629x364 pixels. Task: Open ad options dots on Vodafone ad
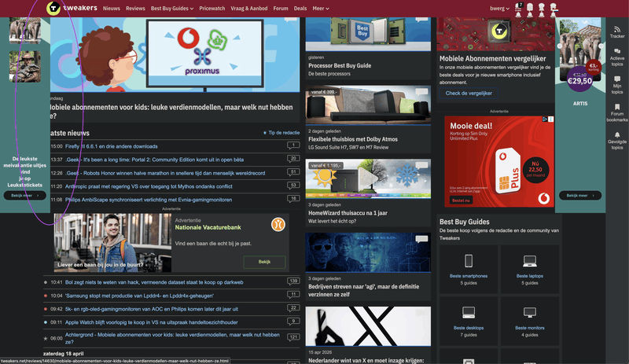tap(551, 119)
